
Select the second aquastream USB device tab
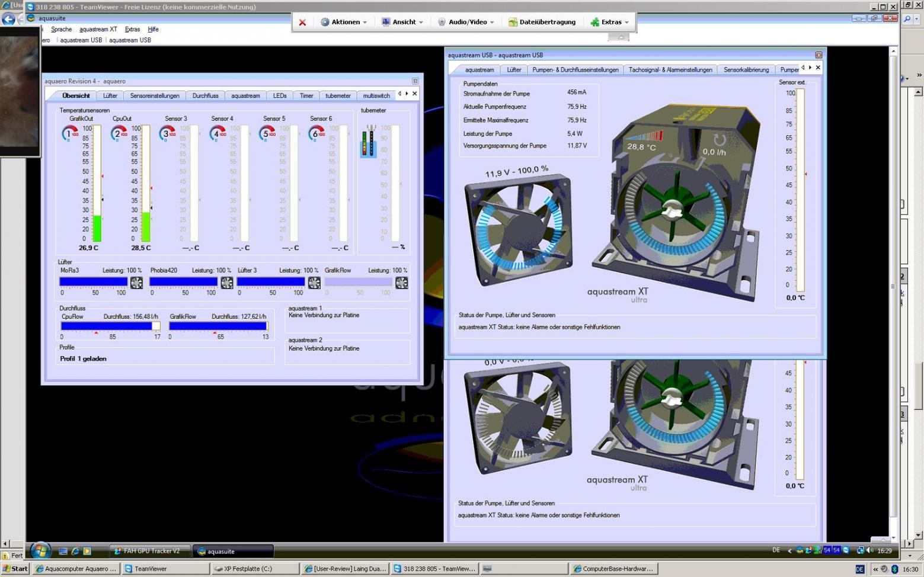[130, 40]
